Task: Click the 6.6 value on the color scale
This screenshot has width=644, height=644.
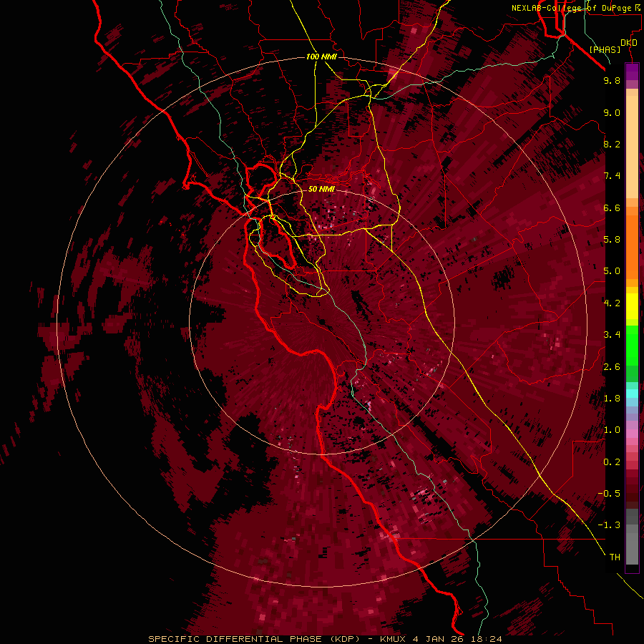Action: point(612,208)
